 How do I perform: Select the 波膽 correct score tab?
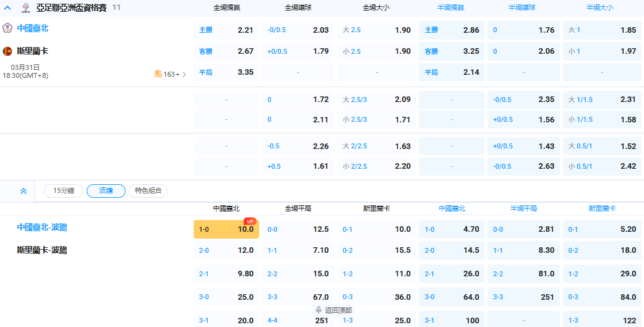pos(106,191)
